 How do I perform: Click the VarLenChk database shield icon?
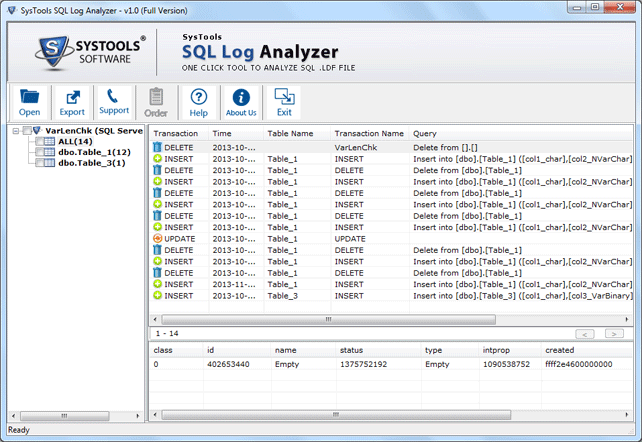click(37, 131)
